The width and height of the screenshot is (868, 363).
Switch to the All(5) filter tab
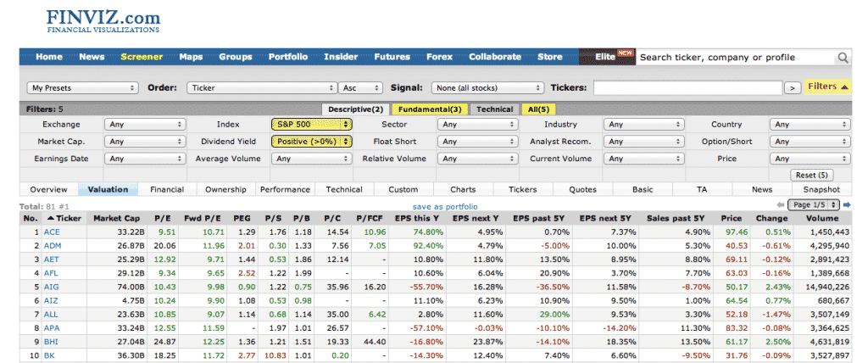539,109
